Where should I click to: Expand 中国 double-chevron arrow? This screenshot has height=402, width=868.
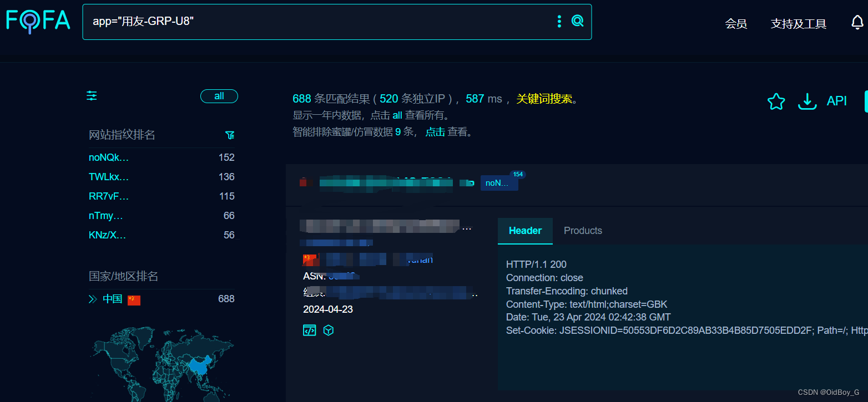[93, 299]
